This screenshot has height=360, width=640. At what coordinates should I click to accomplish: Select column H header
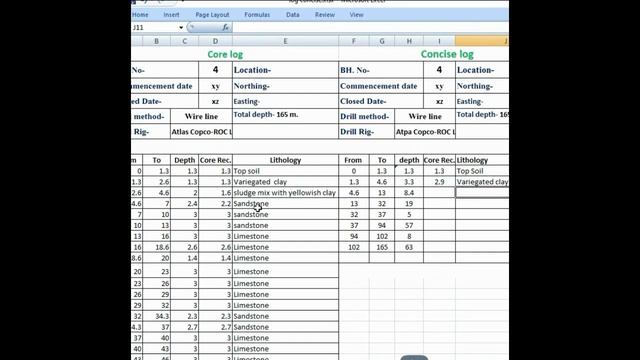(x=409, y=41)
